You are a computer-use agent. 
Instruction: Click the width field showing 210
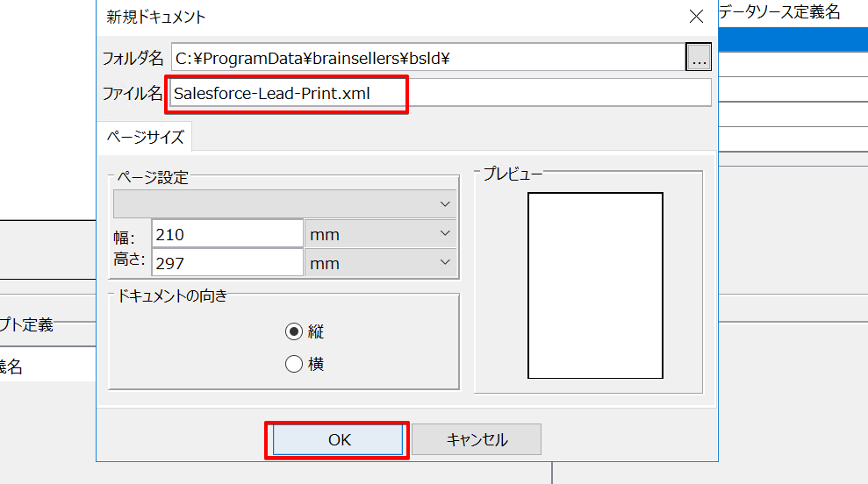tap(227, 234)
